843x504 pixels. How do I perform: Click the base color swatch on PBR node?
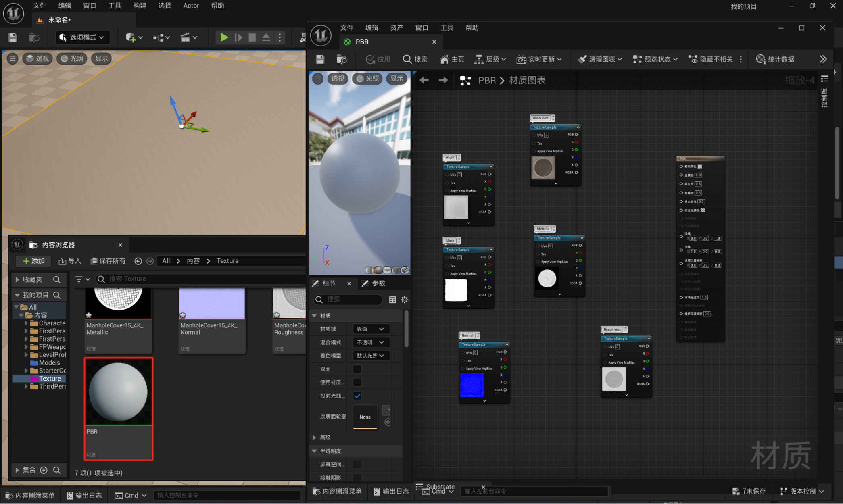pyautogui.click(x=700, y=166)
